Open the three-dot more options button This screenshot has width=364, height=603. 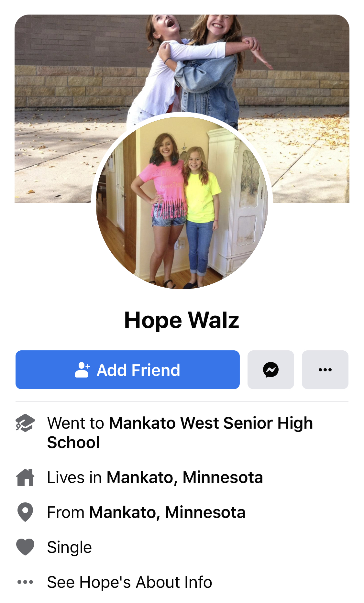[x=325, y=370]
